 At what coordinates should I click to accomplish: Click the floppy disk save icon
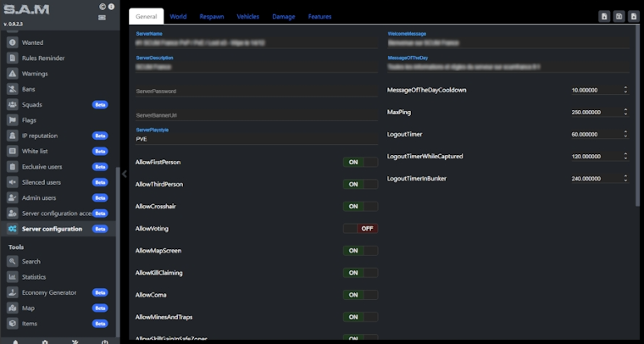click(x=619, y=16)
